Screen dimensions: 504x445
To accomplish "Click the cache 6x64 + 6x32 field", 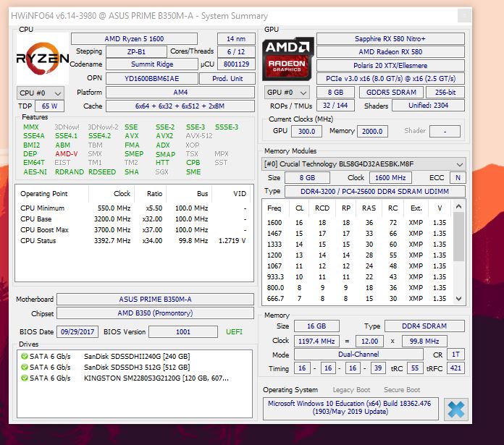I will point(180,106).
